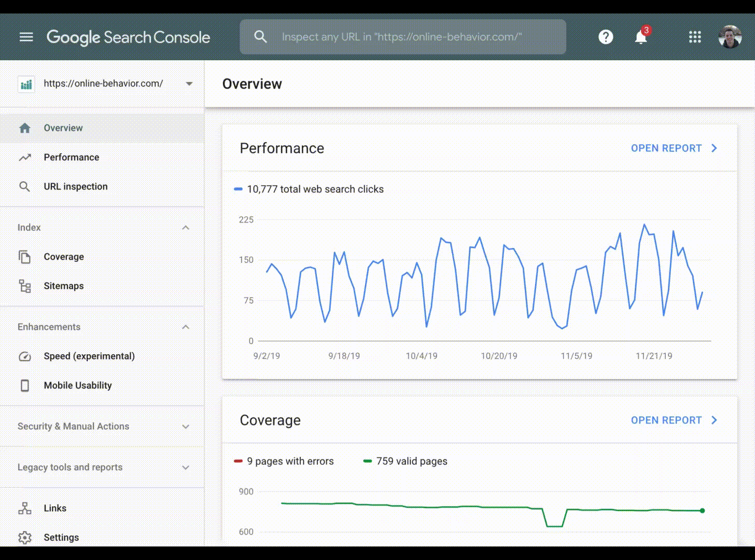Go to Coverage in the sidebar
This screenshot has height=560, width=755.
64,257
